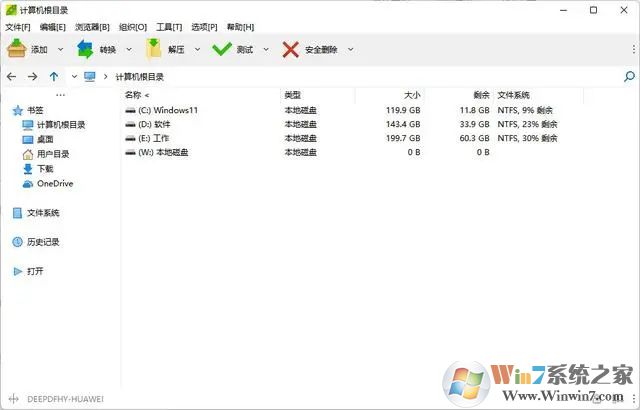Click the Convert (转换) toolbar icon
This screenshot has height=410, width=640.
(85, 49)
